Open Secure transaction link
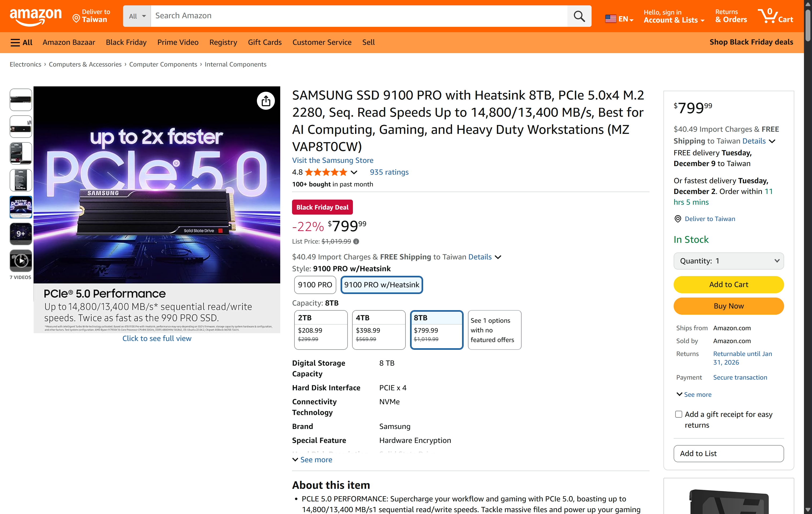812x514 pixels. pos(740,377)
